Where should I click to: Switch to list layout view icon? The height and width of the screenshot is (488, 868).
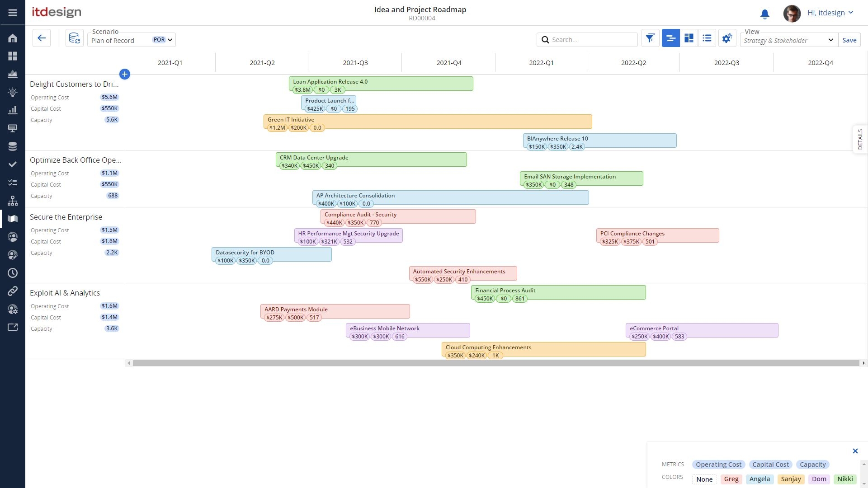pyautogui.click(x=707, y=38)
